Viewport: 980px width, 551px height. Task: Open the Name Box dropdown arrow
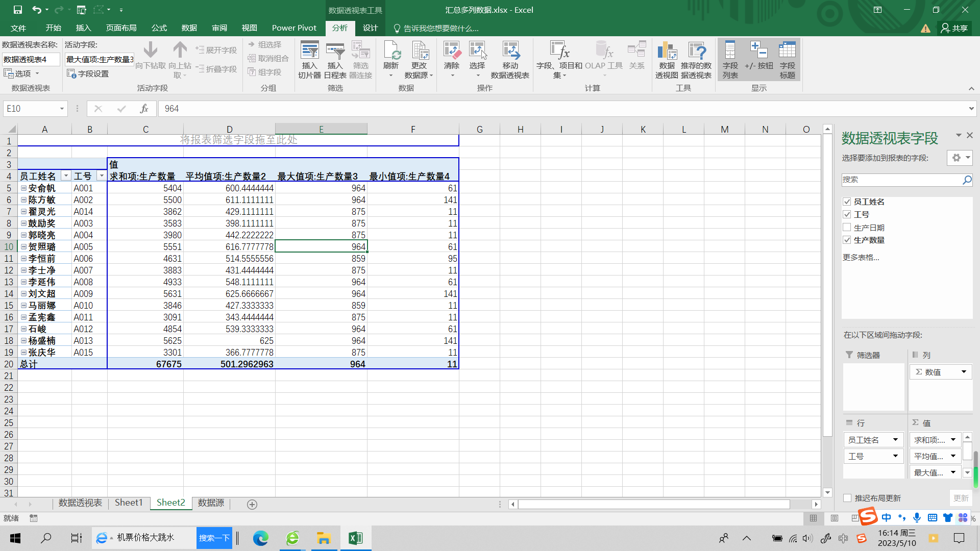[62, 109]
